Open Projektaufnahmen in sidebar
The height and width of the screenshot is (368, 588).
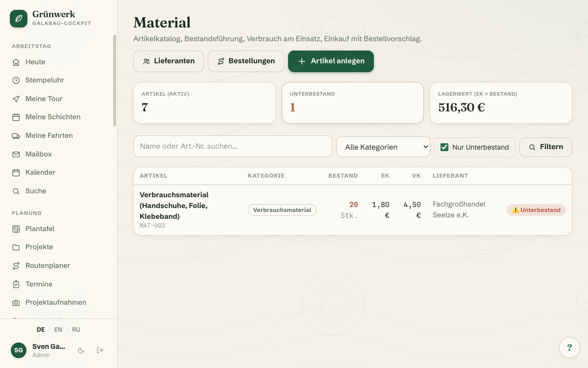pos(59,302)
